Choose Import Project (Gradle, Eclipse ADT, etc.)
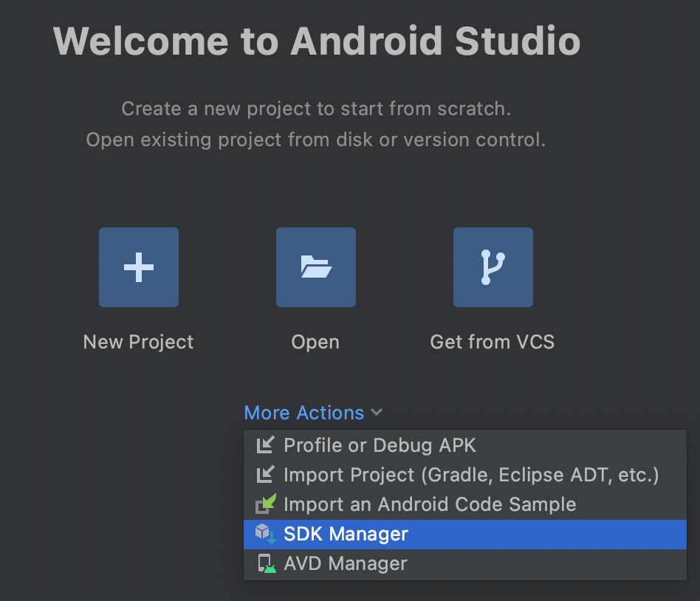 [x=464, y=475]
